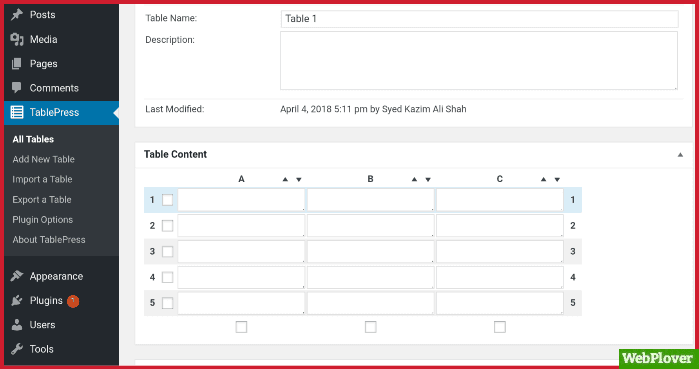This screenshot has height=369, width=699.
Task: Click the Plugins update count badge
Action: (x=73, y=301)
